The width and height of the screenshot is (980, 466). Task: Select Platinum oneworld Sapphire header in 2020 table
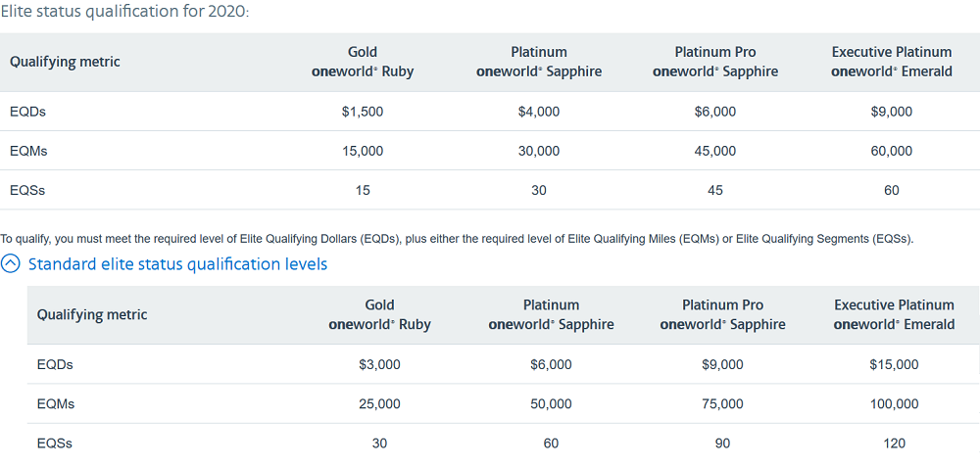click(x=539, y=62)
